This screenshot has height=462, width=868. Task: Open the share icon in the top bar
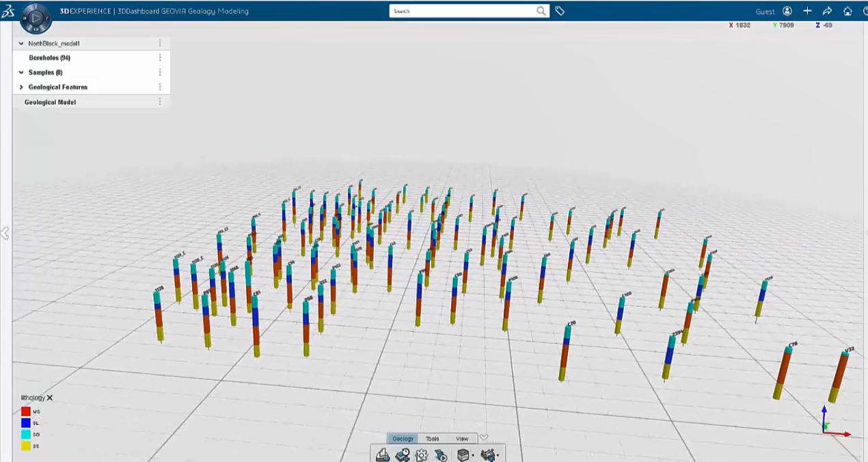point(827,11)
